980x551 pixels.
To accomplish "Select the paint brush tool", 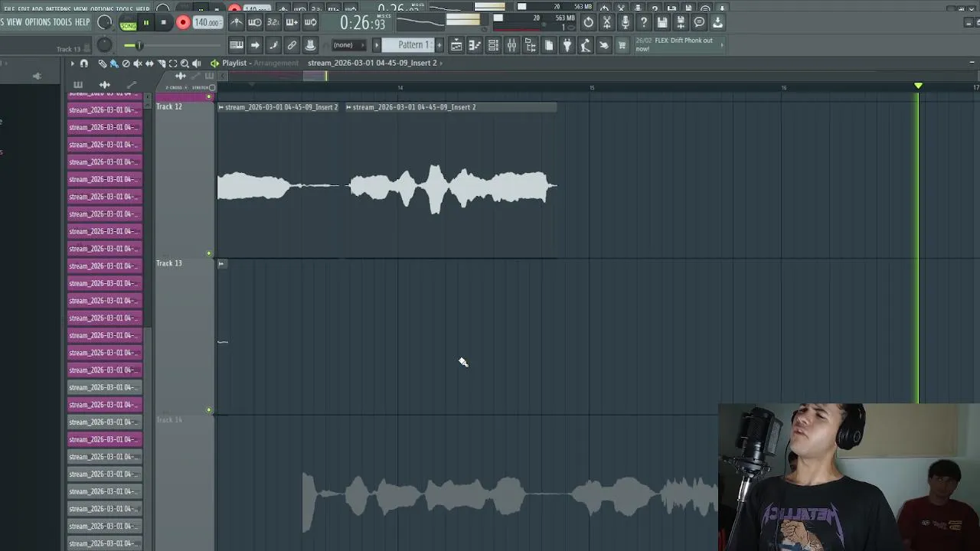I will coord(114,64).
